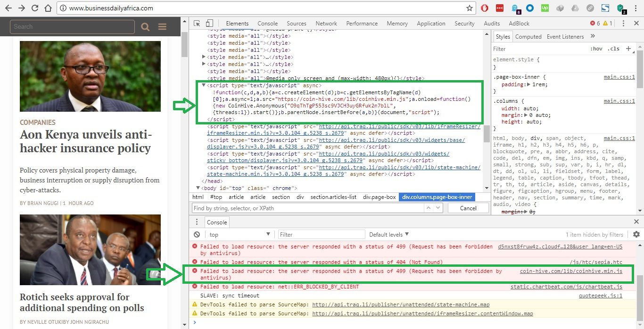Open the Event Listeners tab

pos(565,36)
